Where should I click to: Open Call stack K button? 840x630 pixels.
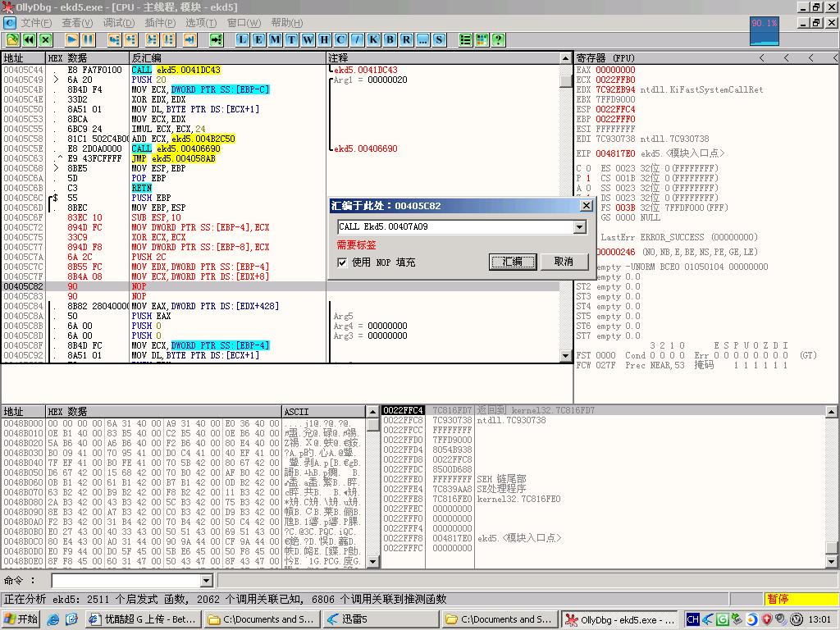pyautogui.click(x=373, y=39)
